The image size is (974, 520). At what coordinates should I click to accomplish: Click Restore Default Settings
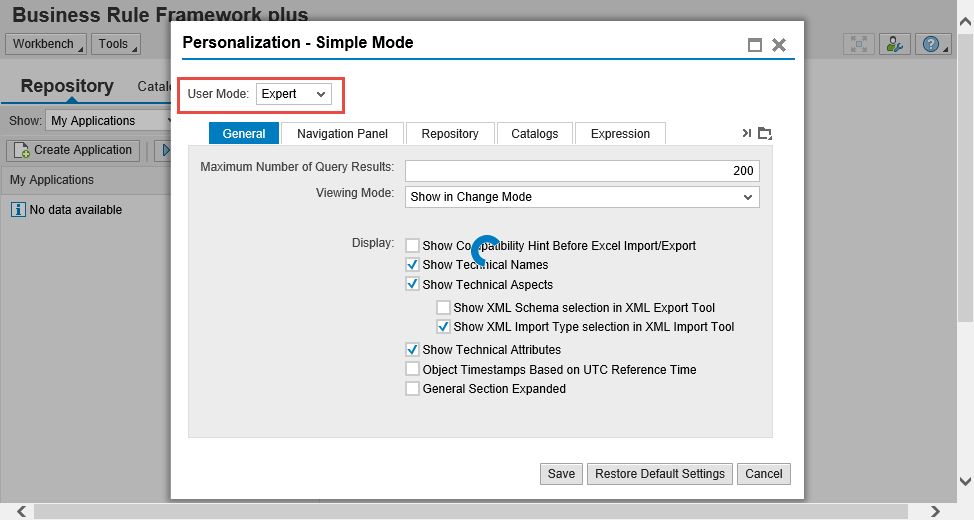click(660, 474)
